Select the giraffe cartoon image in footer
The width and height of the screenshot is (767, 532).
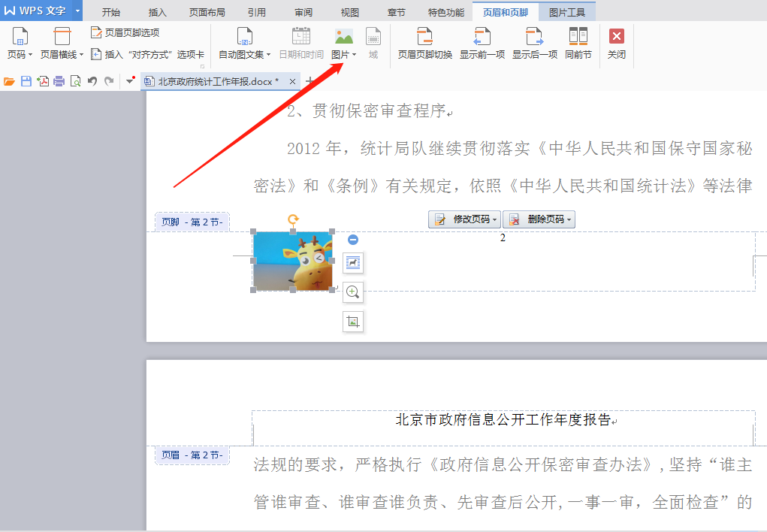tap(292, 261)
